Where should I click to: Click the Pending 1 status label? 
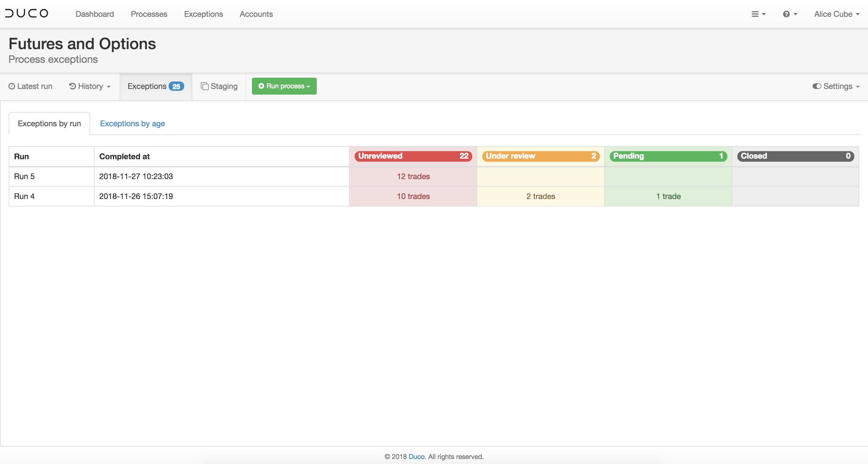(x=669, y=156)
